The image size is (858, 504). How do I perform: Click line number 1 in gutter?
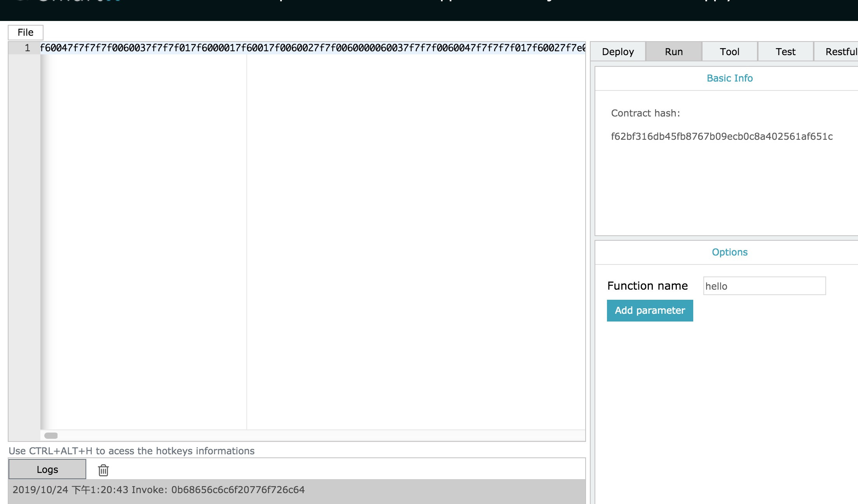click(x=27, y=48)
